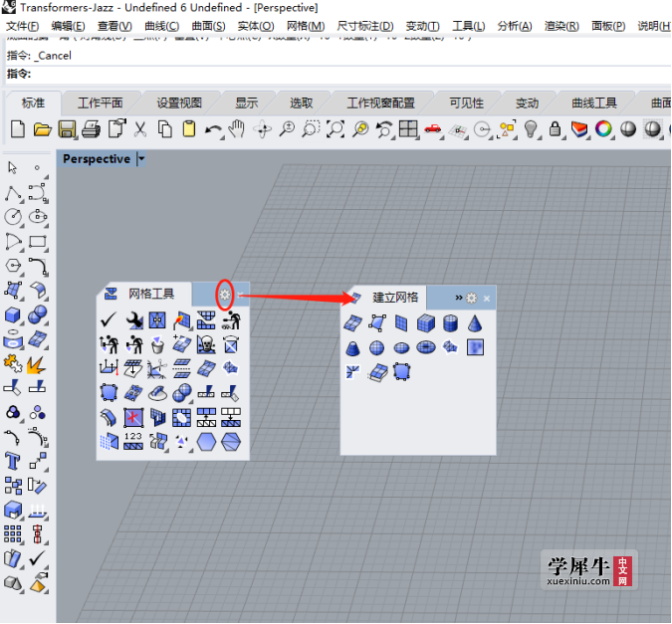This screenshot has height=624, width=672.
Task: Click the Paste clipboard icon
Action: 189,129
